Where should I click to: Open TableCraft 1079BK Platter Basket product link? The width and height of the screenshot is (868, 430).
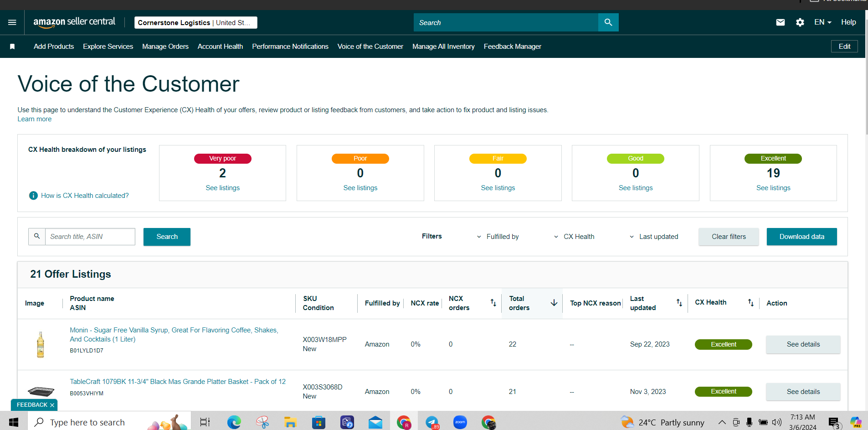(x=178, y=382)
